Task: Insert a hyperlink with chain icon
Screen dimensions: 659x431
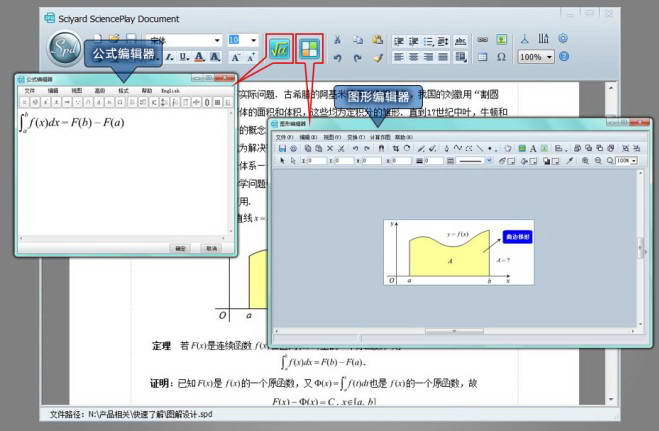Action: click(482, 40)
